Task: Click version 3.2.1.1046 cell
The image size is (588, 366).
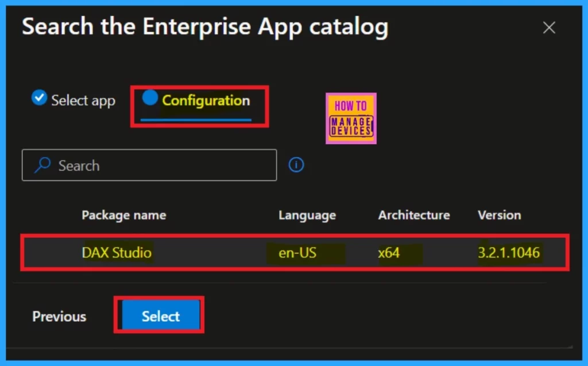Action: [509, 253]
